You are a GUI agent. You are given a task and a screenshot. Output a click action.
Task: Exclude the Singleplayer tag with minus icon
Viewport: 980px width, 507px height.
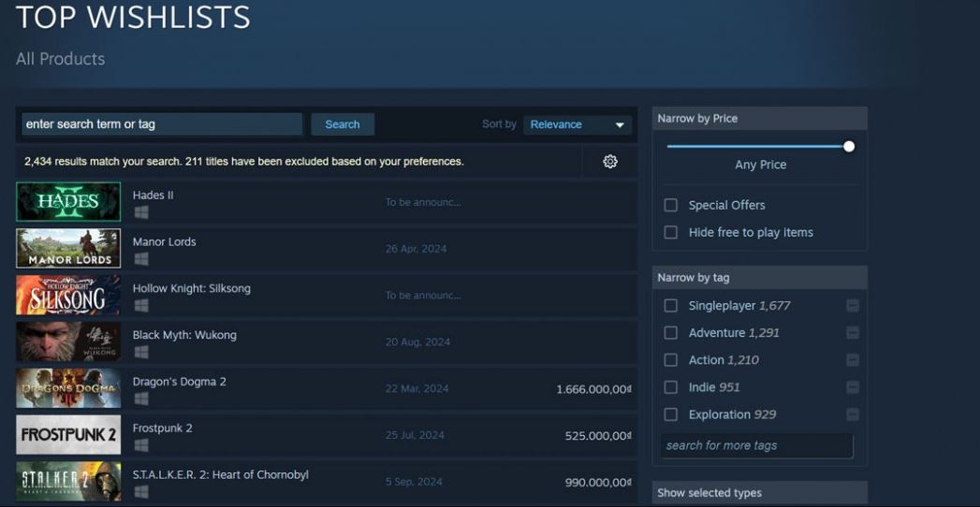[x=853, y=306]
